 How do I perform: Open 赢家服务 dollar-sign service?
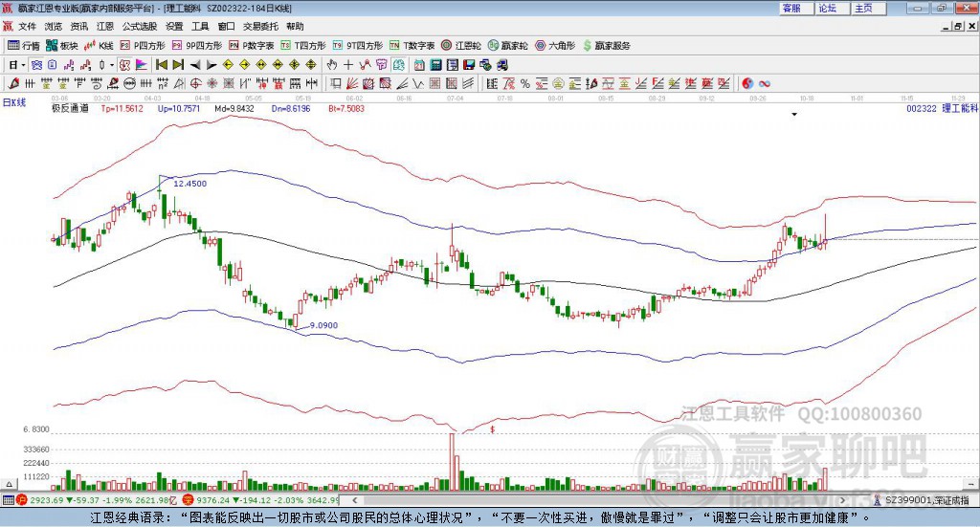pos(606,46)
